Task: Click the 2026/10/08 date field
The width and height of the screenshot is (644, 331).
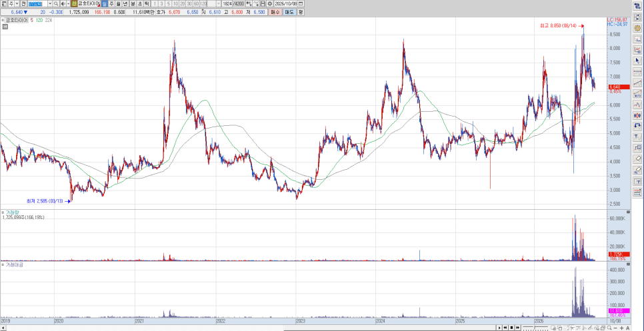Action: 285,3
